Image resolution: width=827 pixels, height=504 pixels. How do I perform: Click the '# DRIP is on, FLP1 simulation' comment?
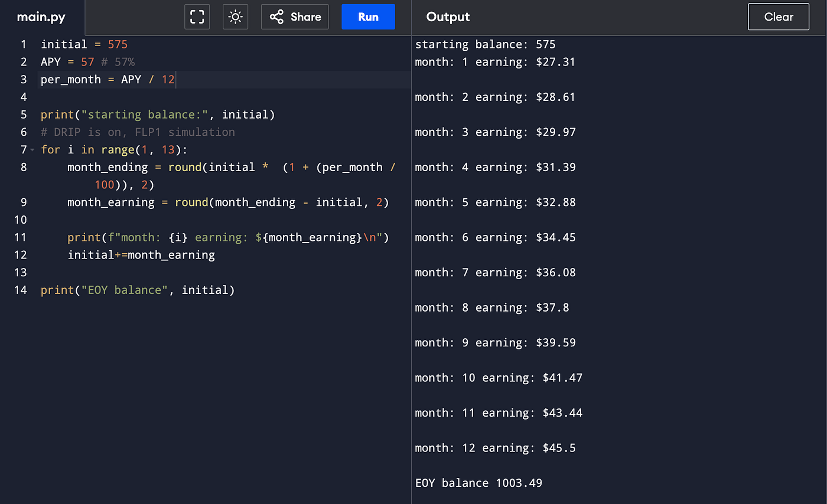click(138, 132)
